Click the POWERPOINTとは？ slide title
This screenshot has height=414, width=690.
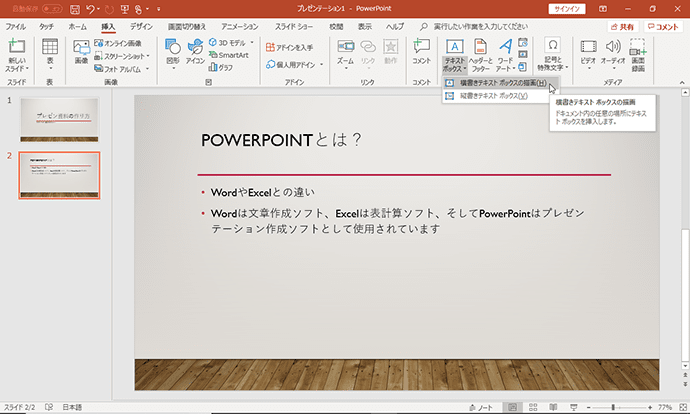(x=281, y=140)
